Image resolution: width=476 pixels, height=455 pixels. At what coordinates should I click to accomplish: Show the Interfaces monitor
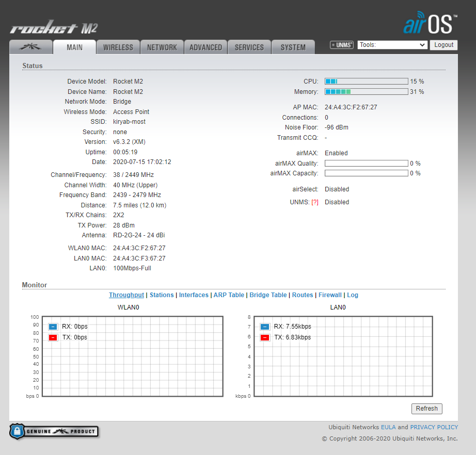[194, 295]
